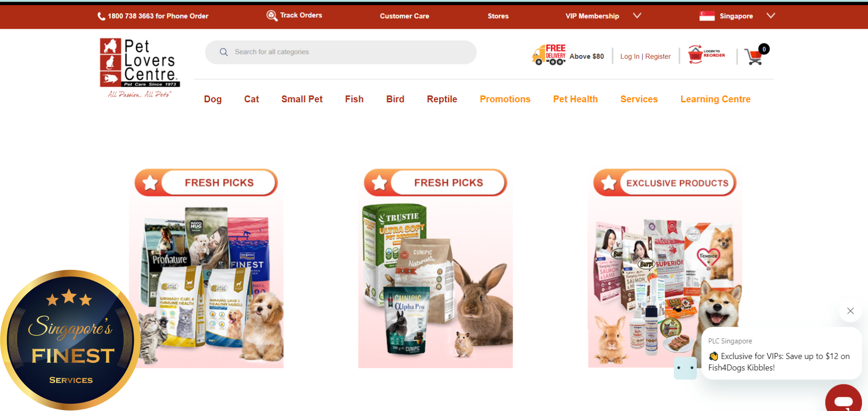This screenshot has width=868, height=411.
Task: Open the Exclusive Products banner image
Action: pyautogui.click(x=665, y=269)
